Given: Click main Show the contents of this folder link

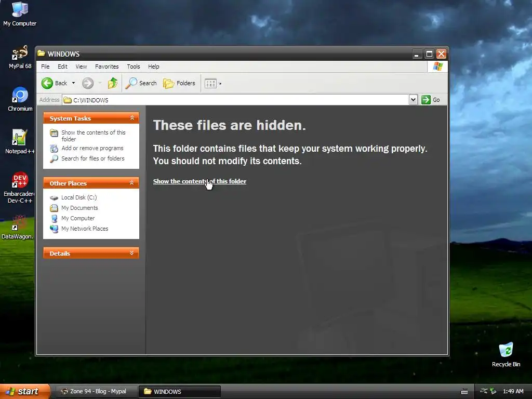Looking at the screenshot, I should point(199,181).
